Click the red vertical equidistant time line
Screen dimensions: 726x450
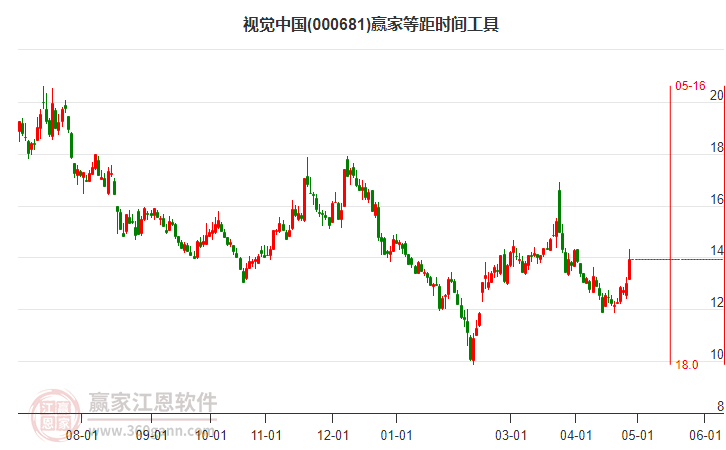point(670,225)
